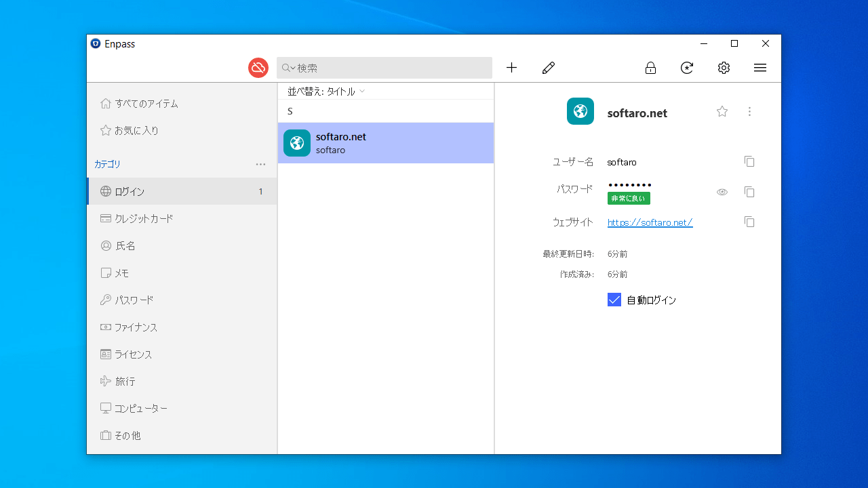Click the red cloud sync disabled icon
The image size is (868, 488).
pyautogui.click(x=258, y=68)
